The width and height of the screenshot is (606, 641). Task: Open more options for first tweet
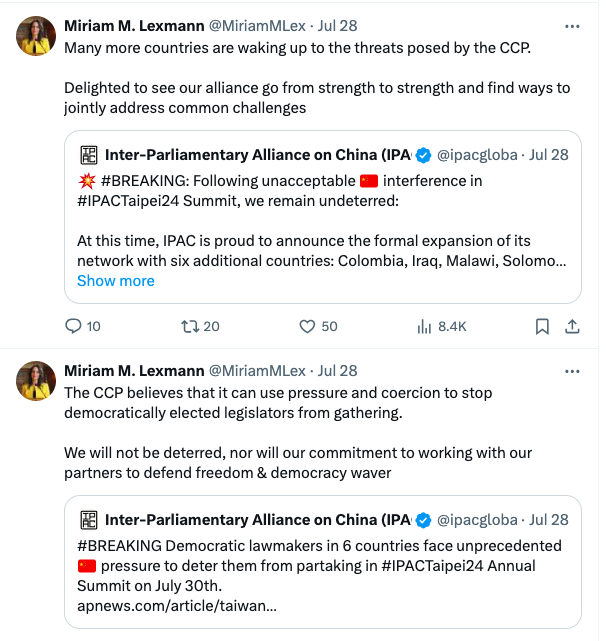point(572,25)
